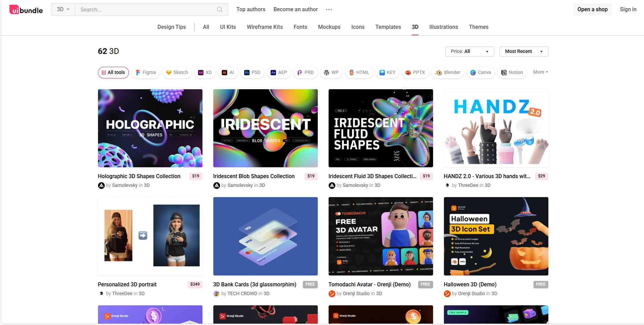
Task: Open the Top authors page
Action: click(x=251, y=9)
